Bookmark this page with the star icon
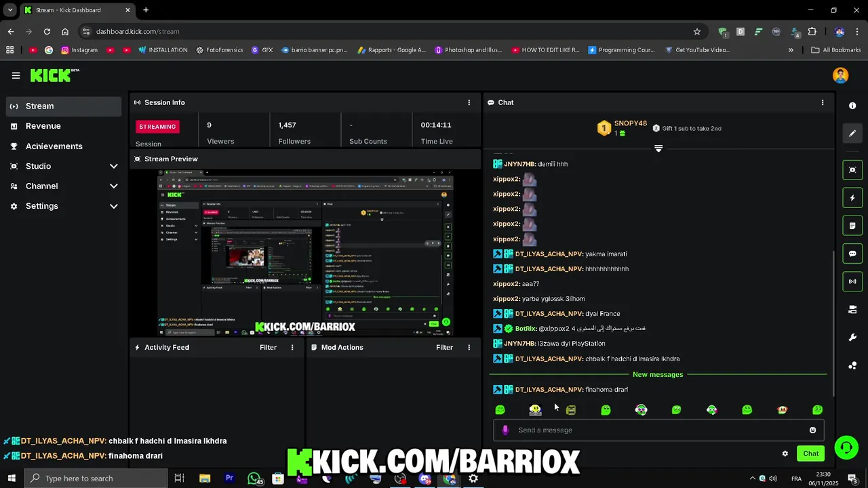868x488 pixels. point(696,31)
